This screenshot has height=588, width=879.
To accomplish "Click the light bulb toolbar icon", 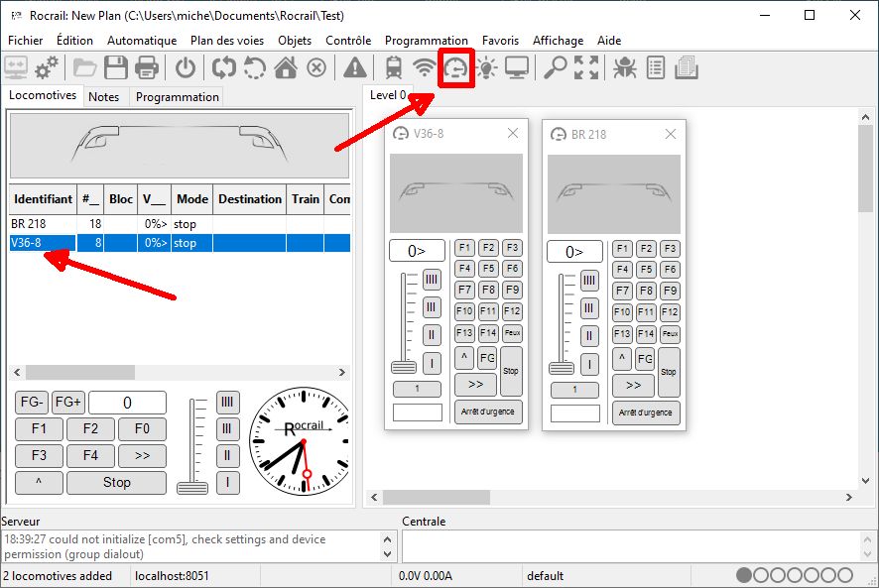I will tap(486, 67).
